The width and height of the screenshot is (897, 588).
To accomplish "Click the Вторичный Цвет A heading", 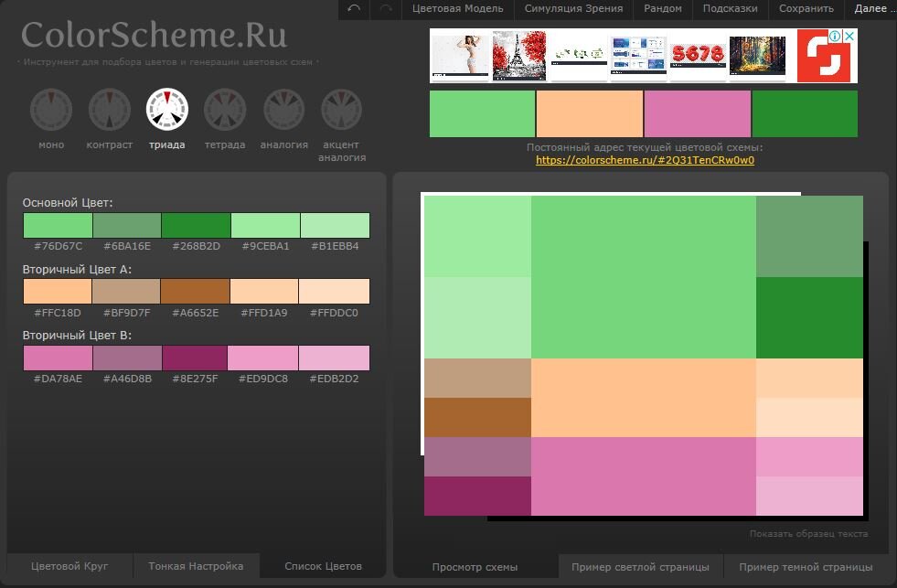I will pos(77,269).
